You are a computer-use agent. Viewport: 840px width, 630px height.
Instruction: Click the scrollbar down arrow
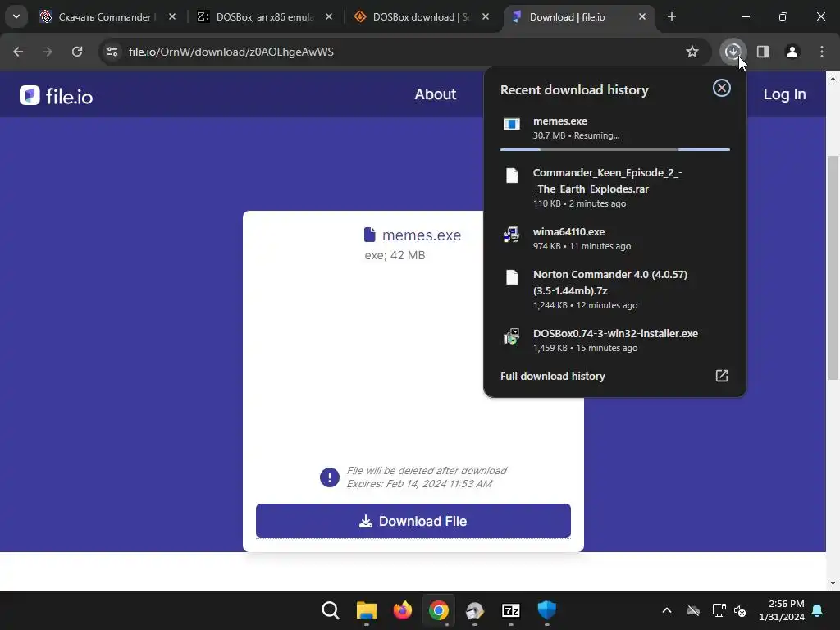(833, 583)
